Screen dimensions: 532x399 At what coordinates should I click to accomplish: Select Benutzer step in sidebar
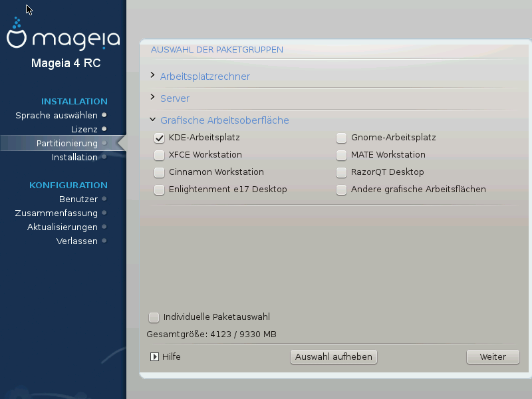click(x=78, y=199)
